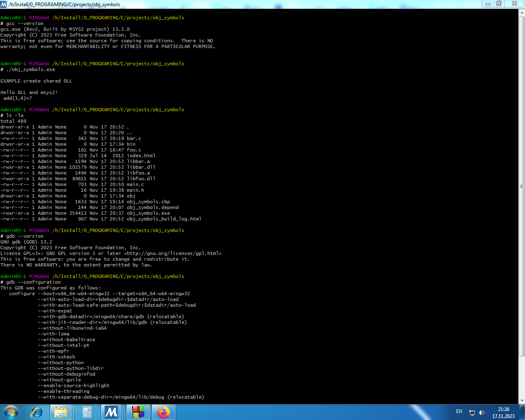525x420 pixels.
Task: Click the EN language indicator
Action: pos(459,411)
